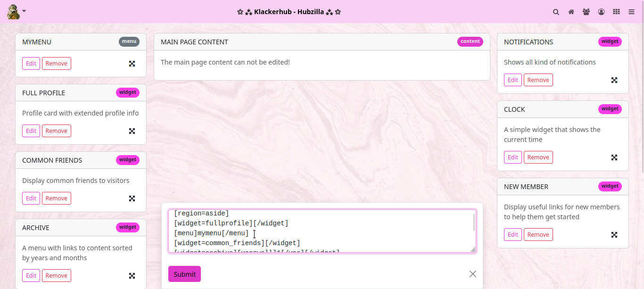The width and height of the screenshot is (644, 289).
Task: Click the Klackerhub - Hubzilla site title
Action: (x=289, y=12)
